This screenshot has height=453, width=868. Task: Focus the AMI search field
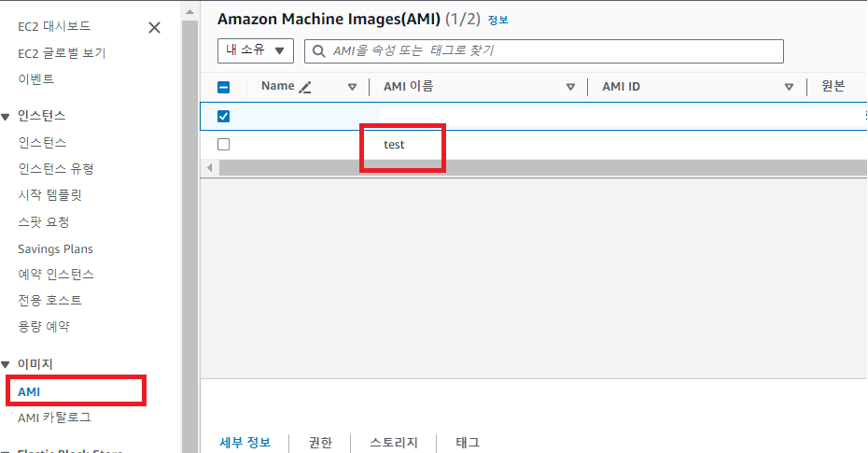(x=543, y=51)
